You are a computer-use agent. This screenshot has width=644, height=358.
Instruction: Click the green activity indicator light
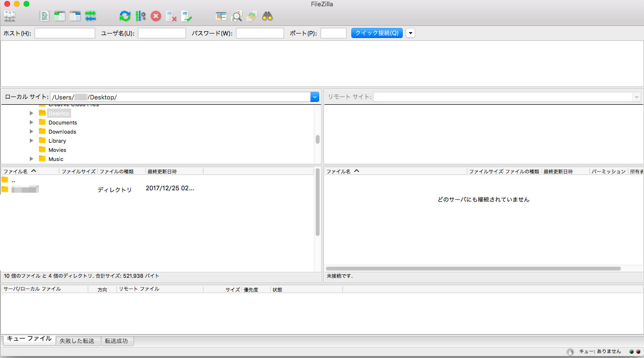pyautogui.click(x=632, y=352)
